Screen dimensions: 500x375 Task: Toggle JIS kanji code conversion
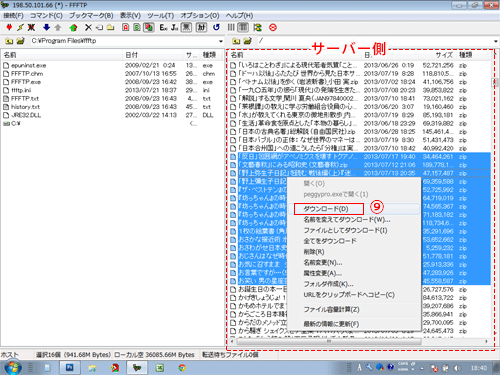click(x=174, y=27)
